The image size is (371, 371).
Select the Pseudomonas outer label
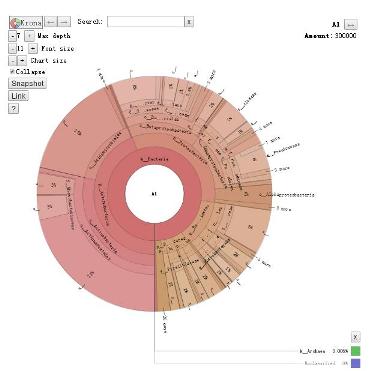coord(284,150)
